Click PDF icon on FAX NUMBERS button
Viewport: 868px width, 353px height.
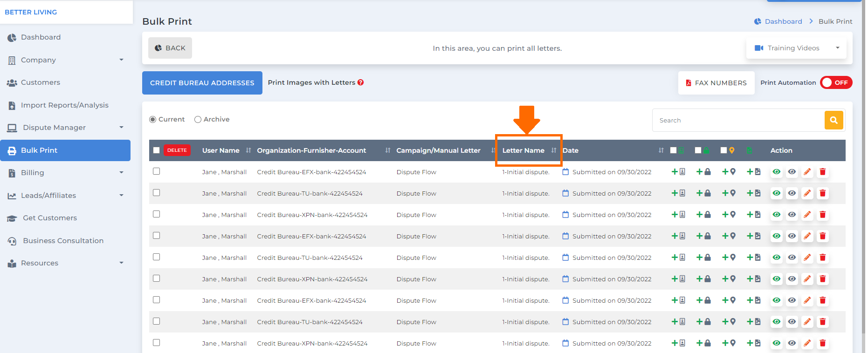pos(689,83)
